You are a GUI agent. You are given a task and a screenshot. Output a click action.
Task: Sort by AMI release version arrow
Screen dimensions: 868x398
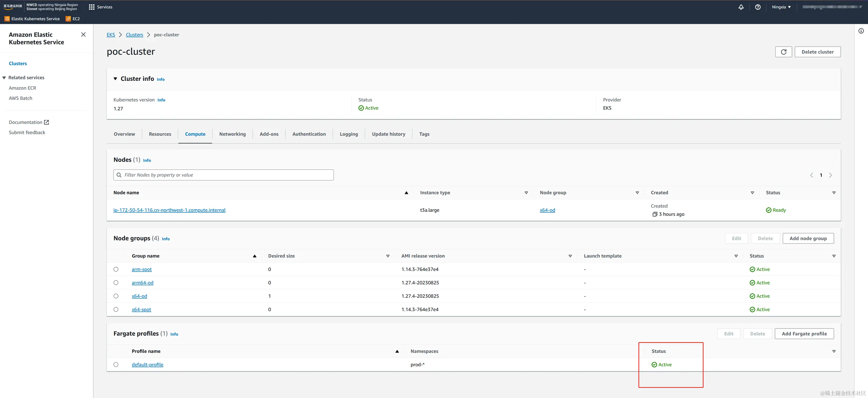570,256
